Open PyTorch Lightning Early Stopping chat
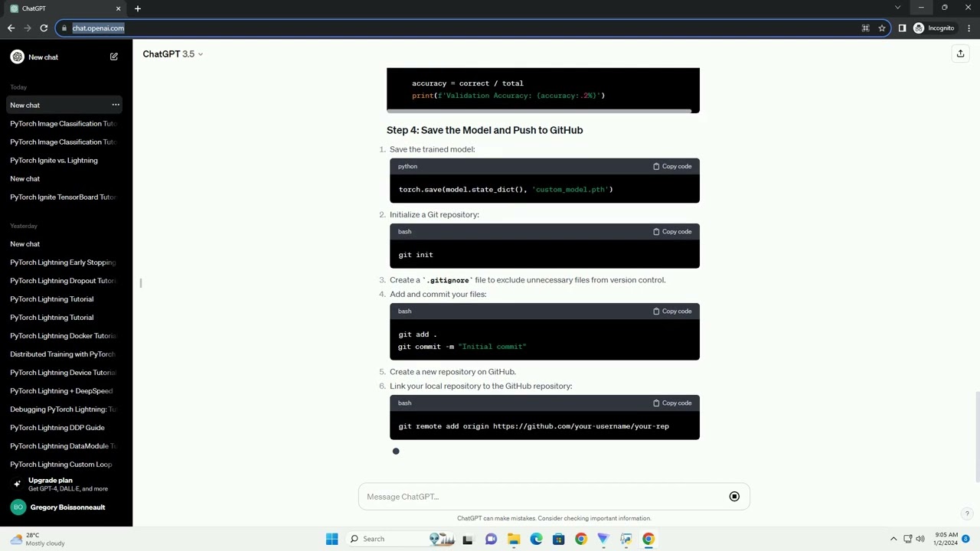980x551 pixels. 66,262
